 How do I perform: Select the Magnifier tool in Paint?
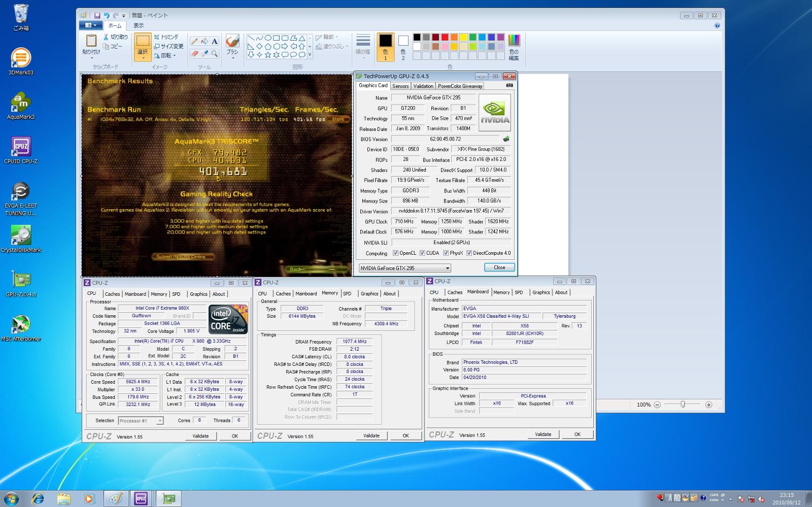214,53
